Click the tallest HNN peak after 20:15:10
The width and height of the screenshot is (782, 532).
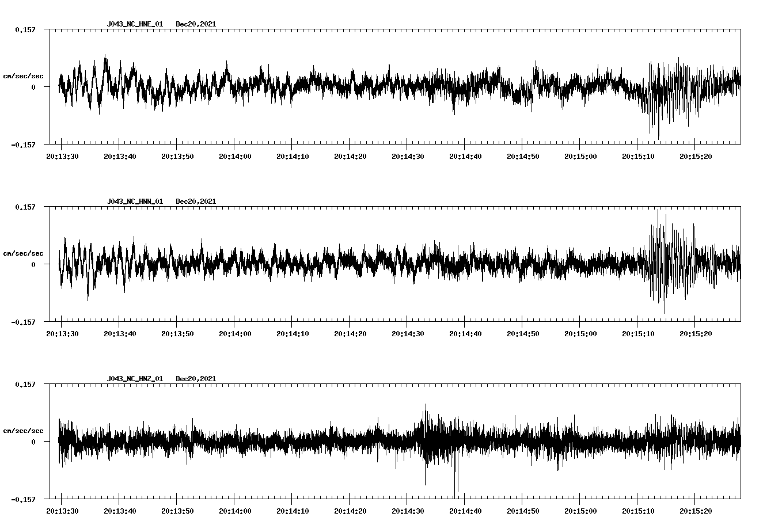pyautogui.click(x=658, y=212)
